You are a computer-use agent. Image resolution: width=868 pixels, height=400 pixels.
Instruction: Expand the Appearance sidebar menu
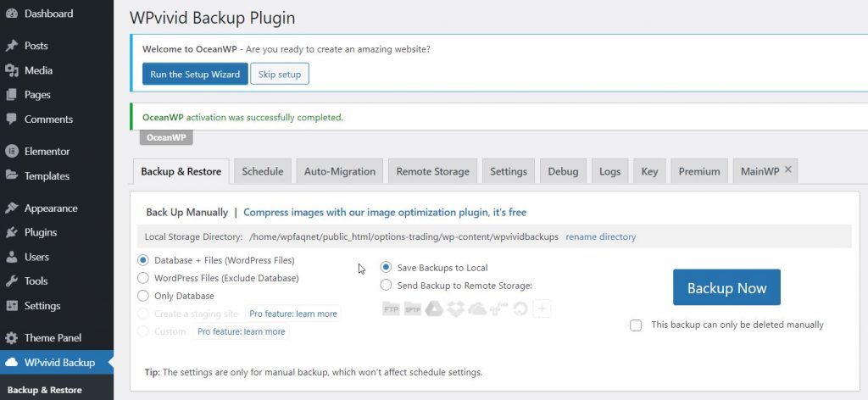pyautogui.click(x=51, y=208)
